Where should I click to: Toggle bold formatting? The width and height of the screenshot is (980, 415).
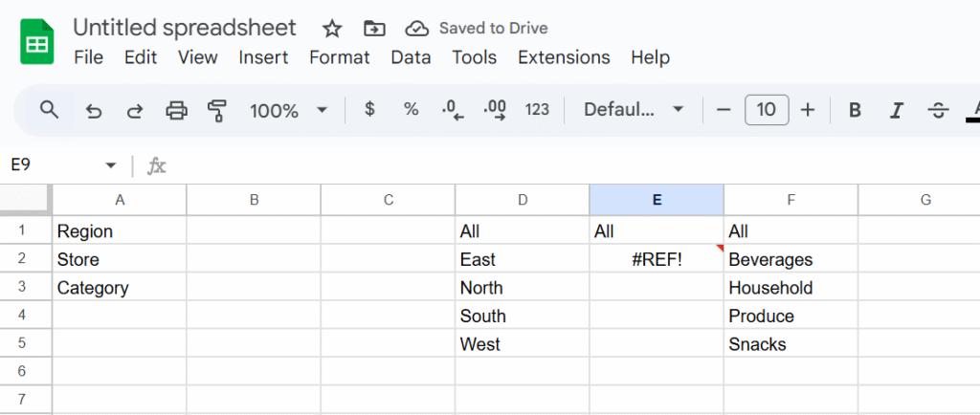(855, 111)
